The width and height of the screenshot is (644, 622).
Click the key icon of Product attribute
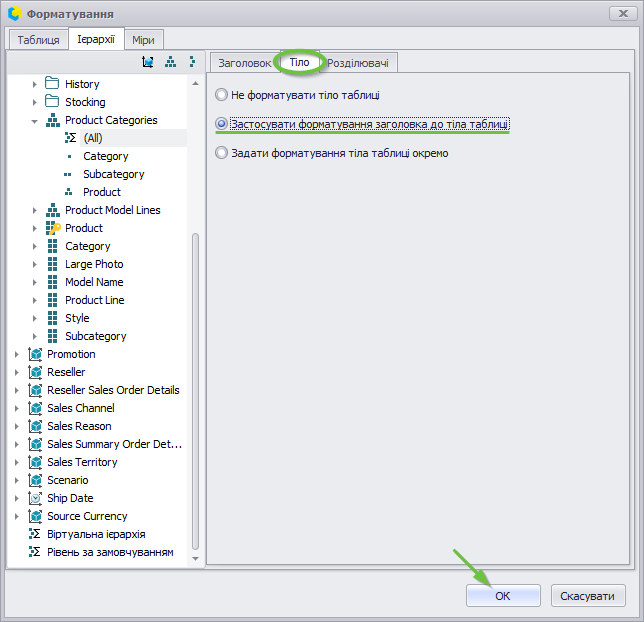click(x=53, y=228)
